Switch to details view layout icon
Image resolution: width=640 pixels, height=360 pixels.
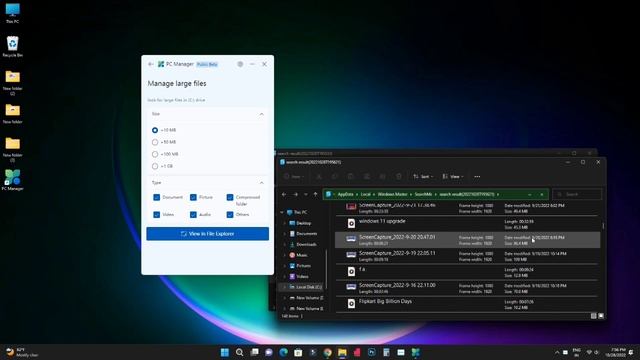(593, 316)
